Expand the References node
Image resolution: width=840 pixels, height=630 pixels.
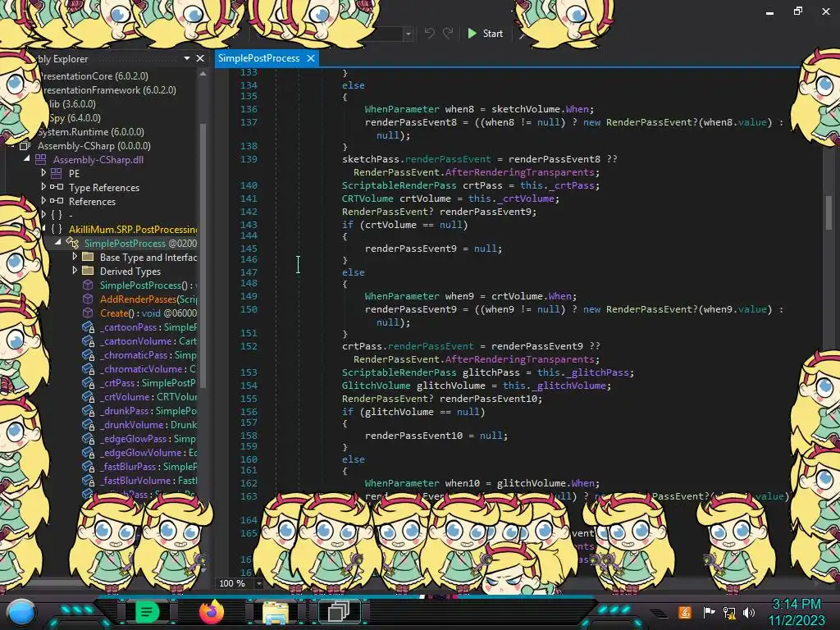[x=43, y=201]
